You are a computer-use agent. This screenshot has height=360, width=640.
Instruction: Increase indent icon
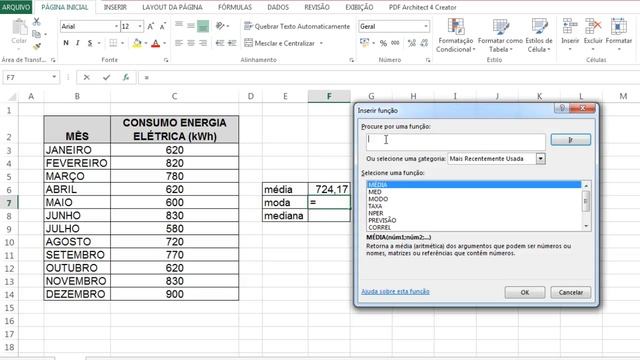(x=232, y=43)
